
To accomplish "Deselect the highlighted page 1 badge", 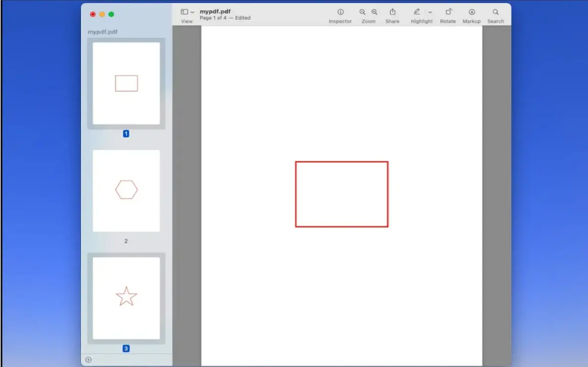I will (125, 134).
